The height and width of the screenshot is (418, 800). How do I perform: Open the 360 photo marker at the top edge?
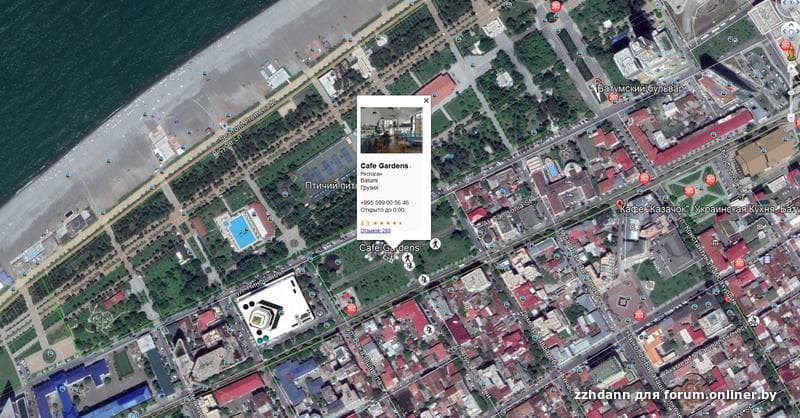click(x=556, y=6)
